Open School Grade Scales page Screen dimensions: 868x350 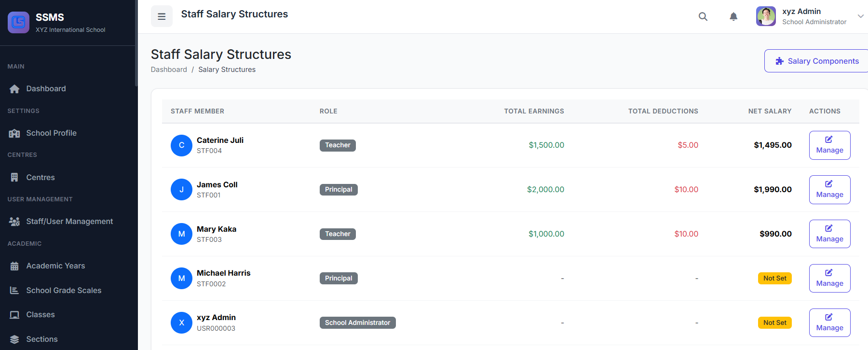click(x=64, y=291)
